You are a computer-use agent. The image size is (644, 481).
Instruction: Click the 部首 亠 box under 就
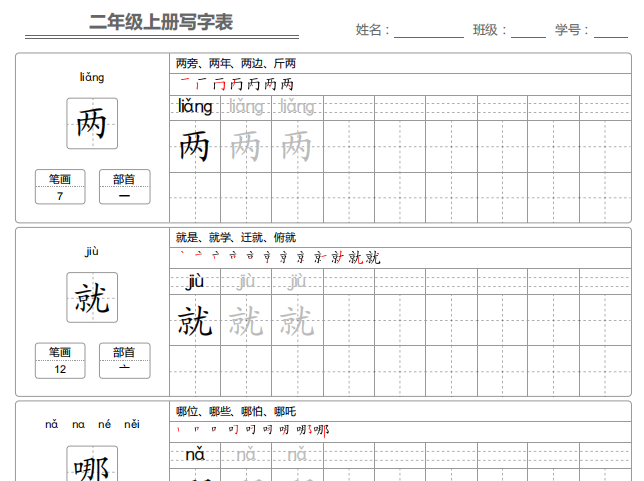click(x=124, y=361)
